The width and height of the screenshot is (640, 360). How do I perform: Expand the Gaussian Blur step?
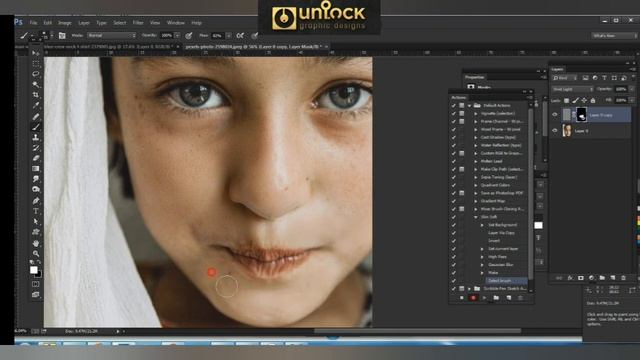pos(482,264)
